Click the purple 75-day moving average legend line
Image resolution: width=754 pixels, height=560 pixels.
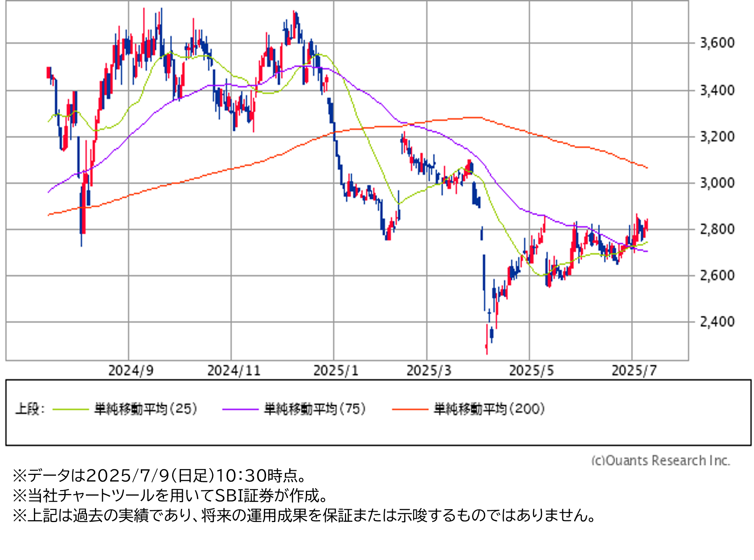(x=240, y=409)
